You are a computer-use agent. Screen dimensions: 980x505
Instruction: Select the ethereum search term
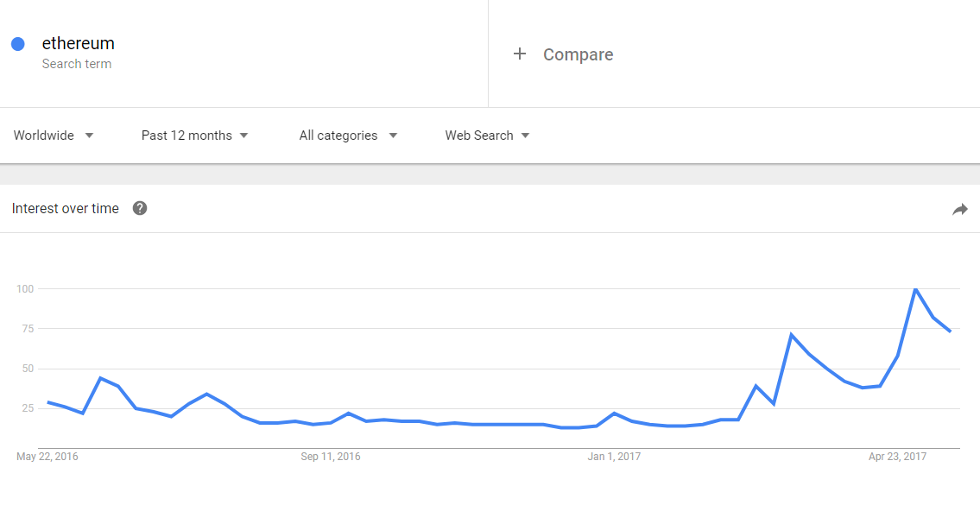coord(78,44)
